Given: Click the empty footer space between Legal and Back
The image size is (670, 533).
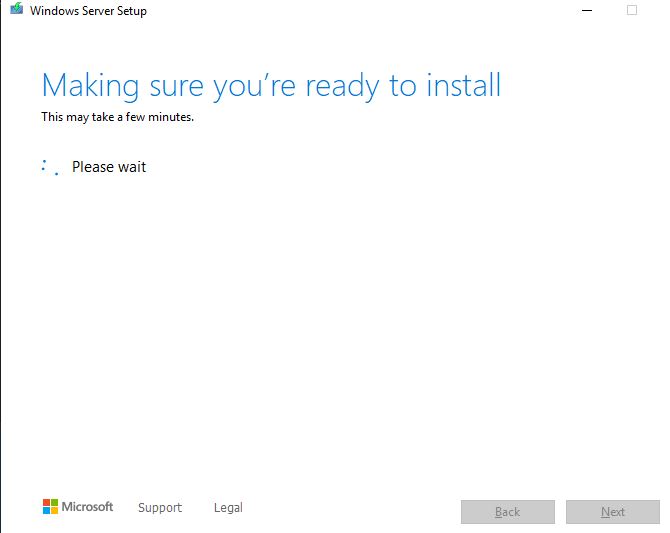Looking at the screenshot, I should 350,508.
